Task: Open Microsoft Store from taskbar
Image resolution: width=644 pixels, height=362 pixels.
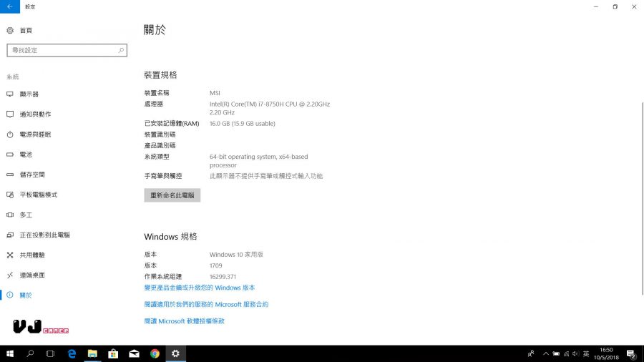Action: [113, 353]
